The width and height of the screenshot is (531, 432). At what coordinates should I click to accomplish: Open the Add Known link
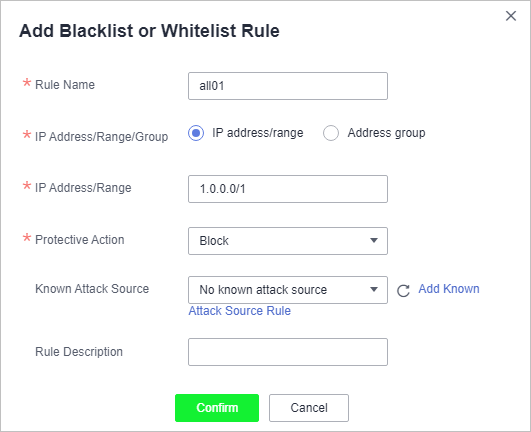(x=449, y=289)
